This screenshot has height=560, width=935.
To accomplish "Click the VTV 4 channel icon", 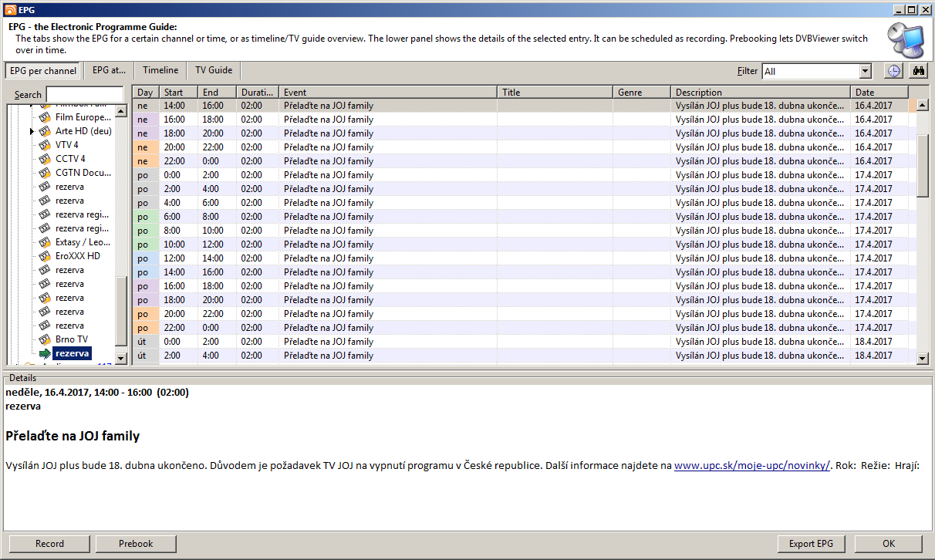I will coord(46,145).
